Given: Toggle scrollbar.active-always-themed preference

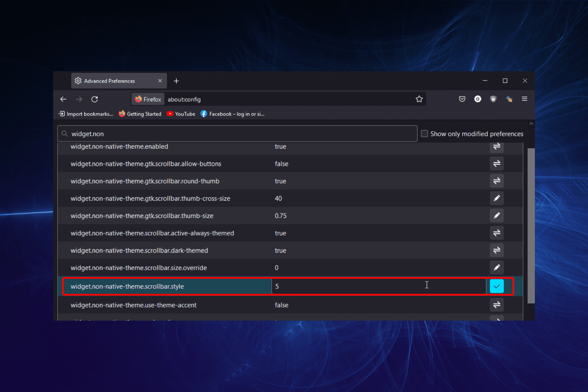Looking at the screenshot, I should [x=496, y=233].
